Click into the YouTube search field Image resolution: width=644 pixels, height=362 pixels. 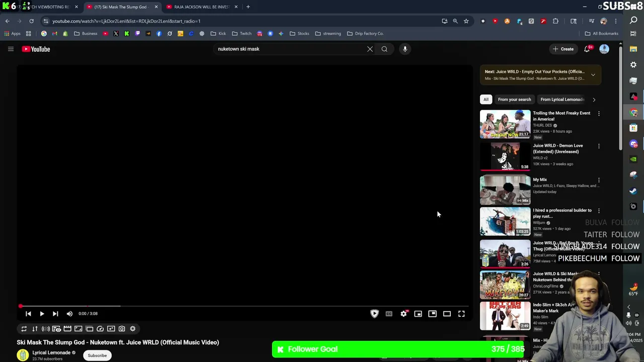coord(289,49)
